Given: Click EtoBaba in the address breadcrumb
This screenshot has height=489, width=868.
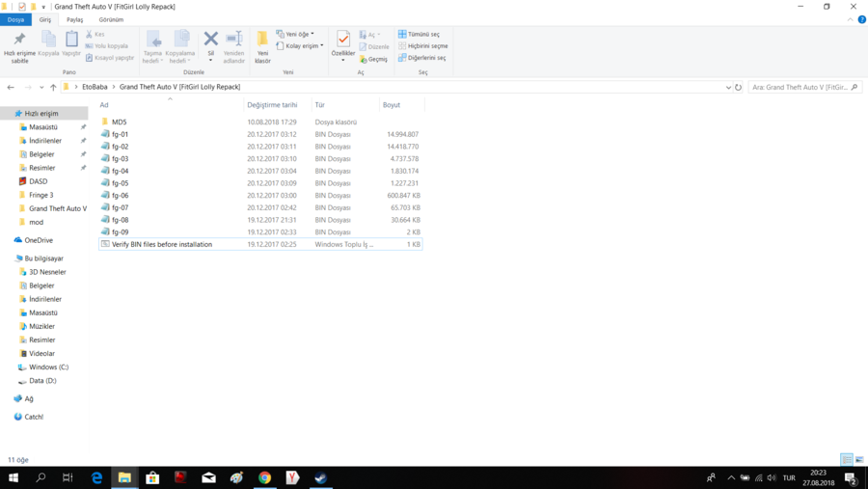Looking at the screenshot, I should coord(95,87).
